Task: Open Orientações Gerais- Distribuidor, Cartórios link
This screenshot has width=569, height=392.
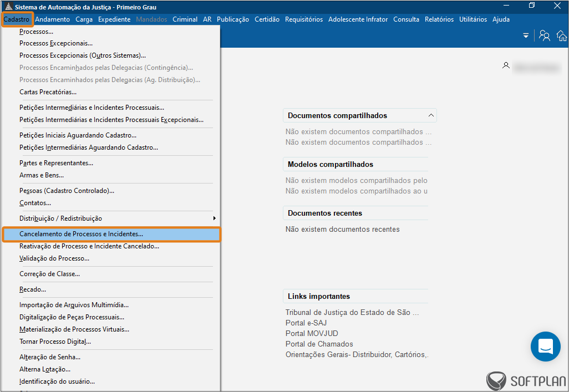Action: [357, 355]
